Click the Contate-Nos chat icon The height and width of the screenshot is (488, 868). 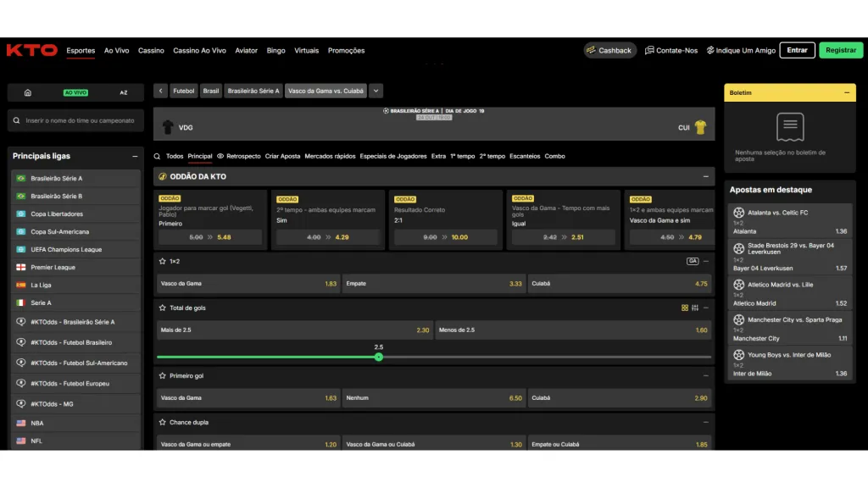coord(649,50)
